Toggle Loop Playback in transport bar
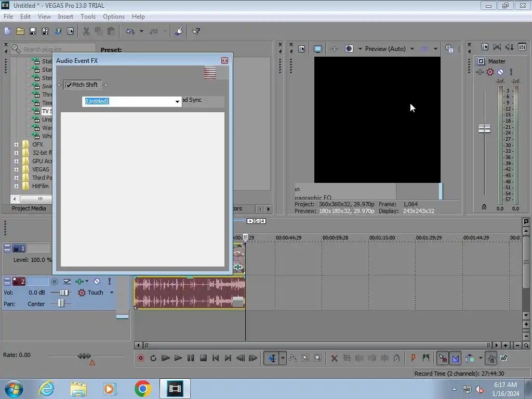Image resolution: width=532 pixels, height=399 pixels. pos(153,358)
